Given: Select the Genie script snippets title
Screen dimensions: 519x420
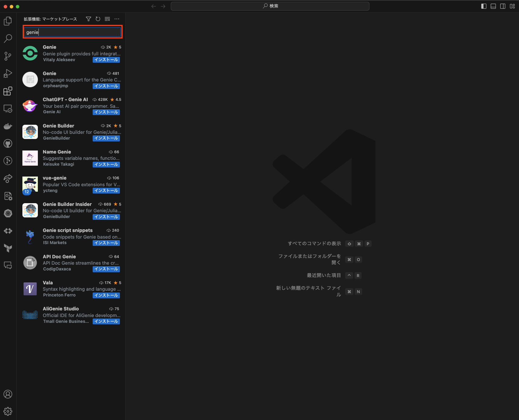Looking at the screenshot, I should click(68, 230).
